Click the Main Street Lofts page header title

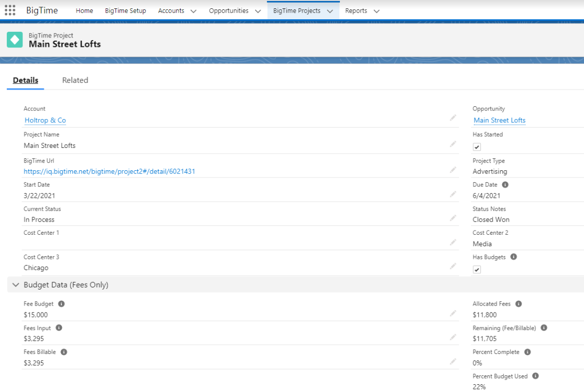point(65,44)
